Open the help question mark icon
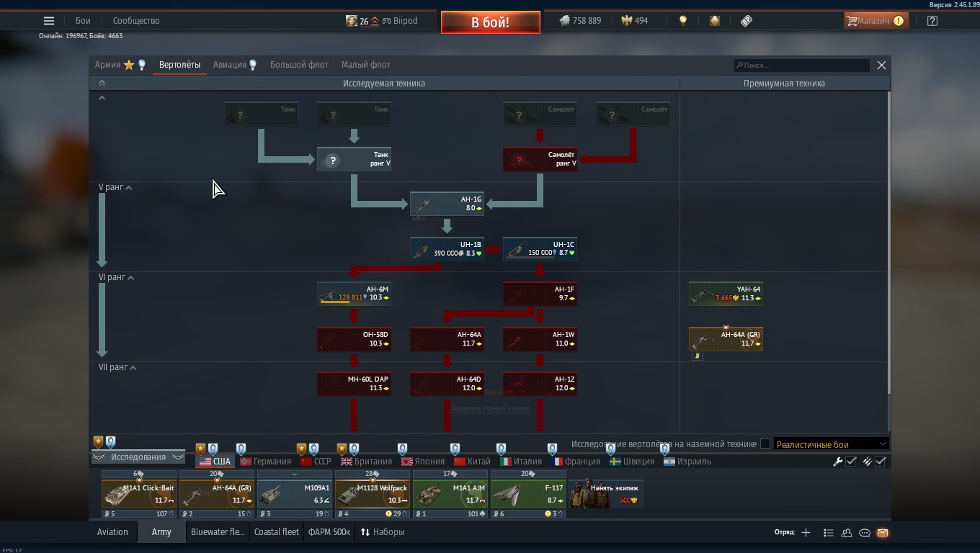Image resolution: width=980 pixels, height=553 pixels. click(932, 21)
